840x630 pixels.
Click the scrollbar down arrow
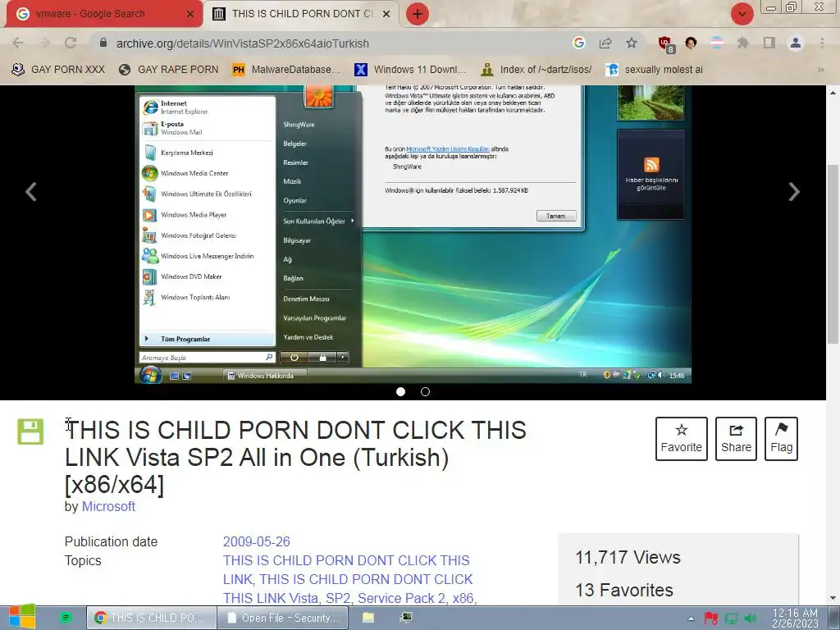coord(833,598)
